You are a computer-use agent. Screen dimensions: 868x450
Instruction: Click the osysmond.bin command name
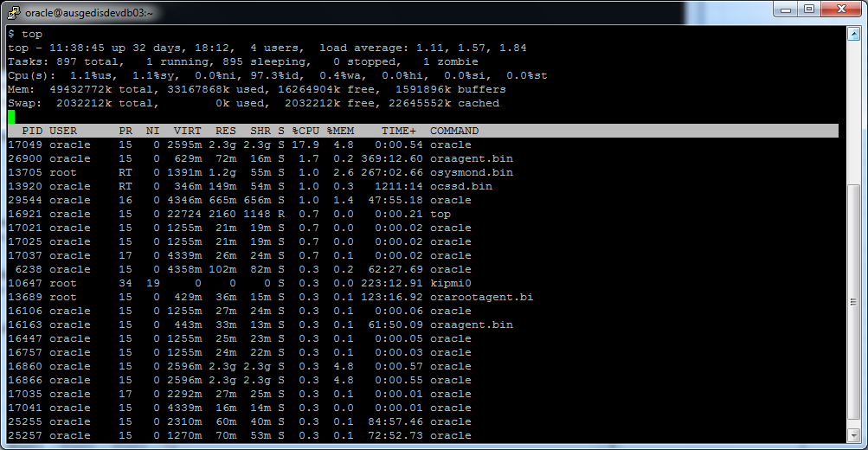coord(472,173)
